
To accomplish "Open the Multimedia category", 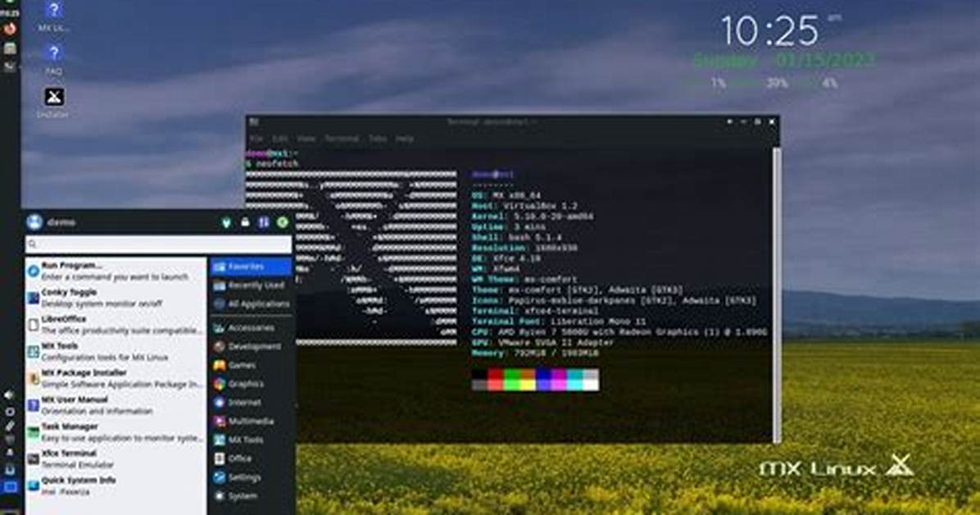I will coord(251,422).
